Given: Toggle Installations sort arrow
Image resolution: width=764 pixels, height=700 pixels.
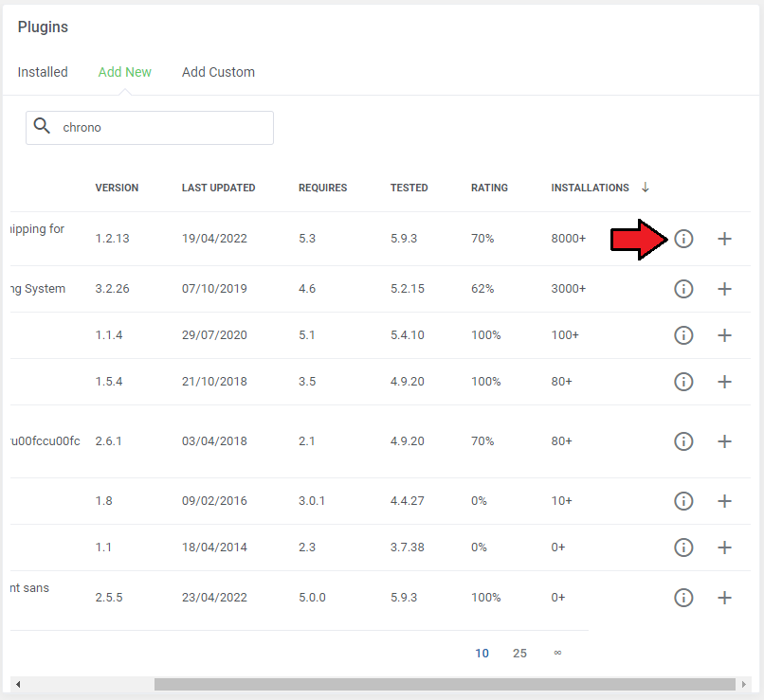Looking at the screenshot, I should tap(646, 188).
